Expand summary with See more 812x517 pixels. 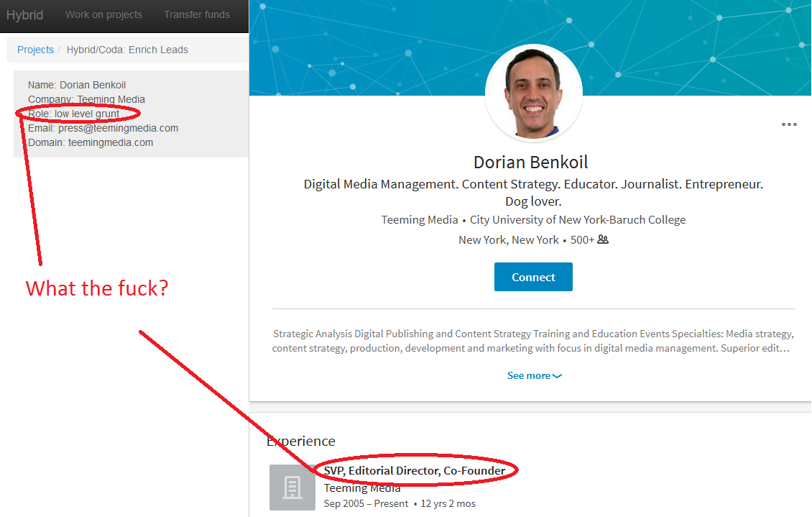click(534, 375)
